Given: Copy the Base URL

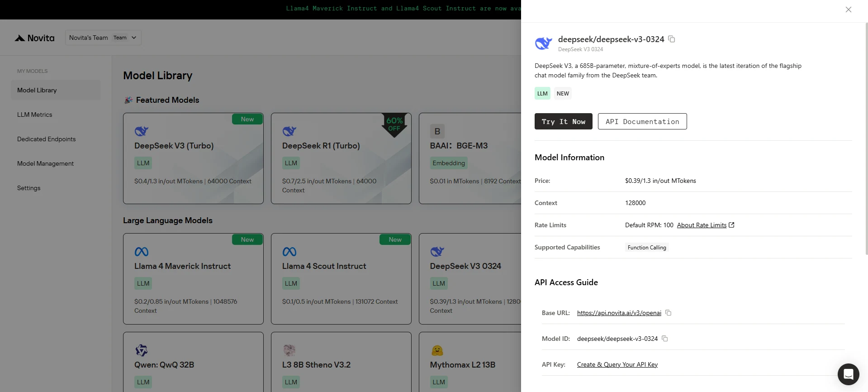Looking at the screenshot, I should point(668,313).
